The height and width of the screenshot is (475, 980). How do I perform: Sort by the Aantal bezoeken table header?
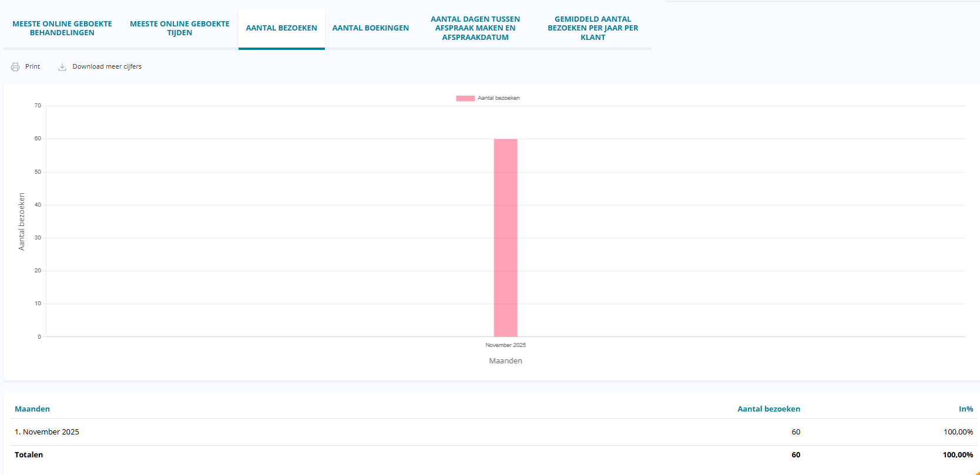[768, 409]
